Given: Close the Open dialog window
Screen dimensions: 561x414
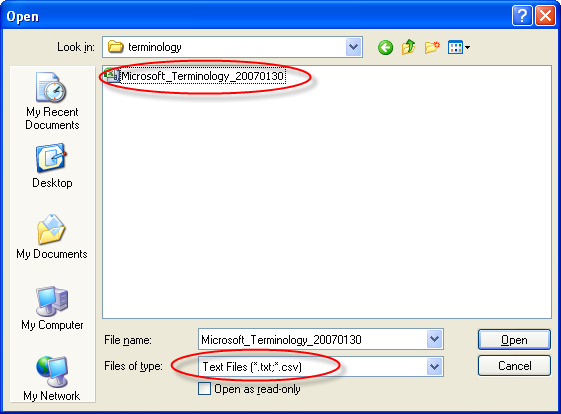Looking at the screenshot, I should tap(545, 16).
